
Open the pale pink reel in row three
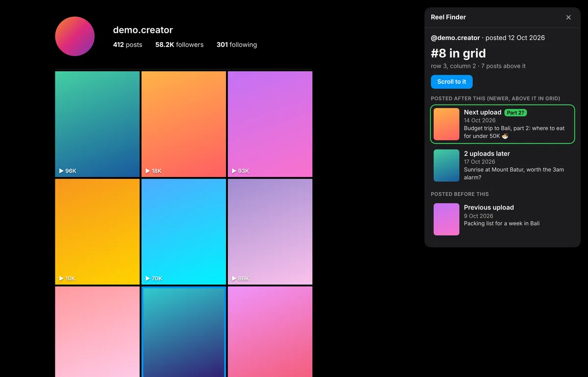pos(98,332)
